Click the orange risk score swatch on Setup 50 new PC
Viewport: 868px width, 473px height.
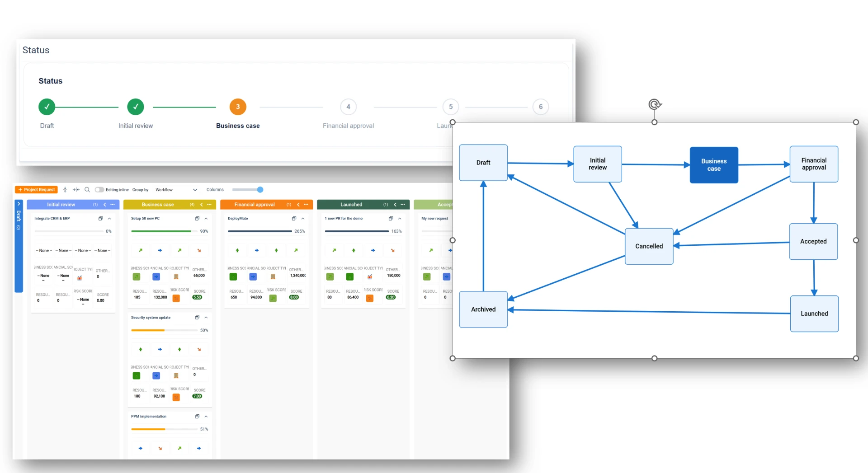click(x=176, y=298)
